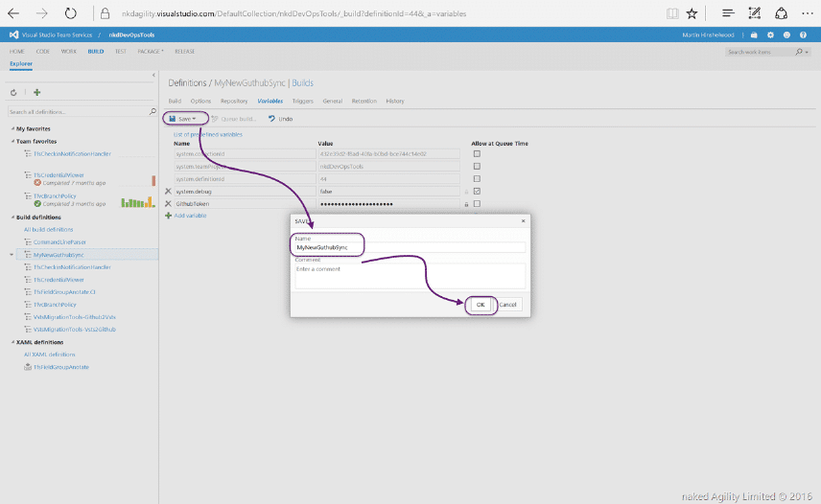Image resolution: width=821 pixels, height=504 pixels.
Task: Open the List of predefined variables link
Action: 208,134
